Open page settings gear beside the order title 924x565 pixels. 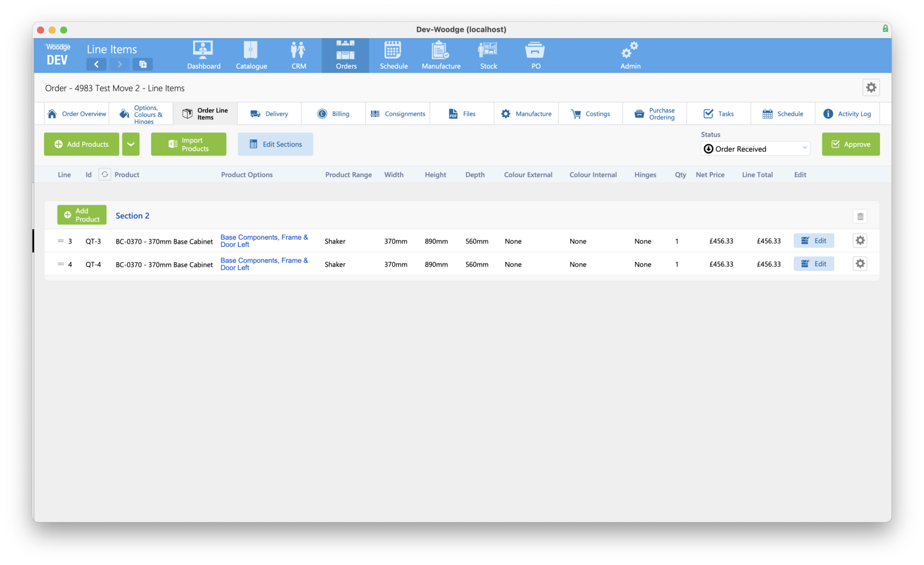pos(871,88)
